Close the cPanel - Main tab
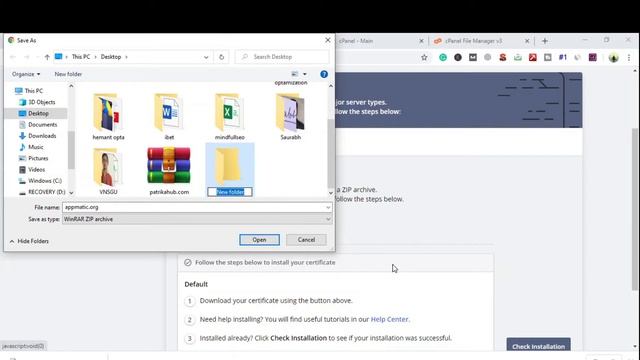 pyautogui.click(x=422, y=41)
